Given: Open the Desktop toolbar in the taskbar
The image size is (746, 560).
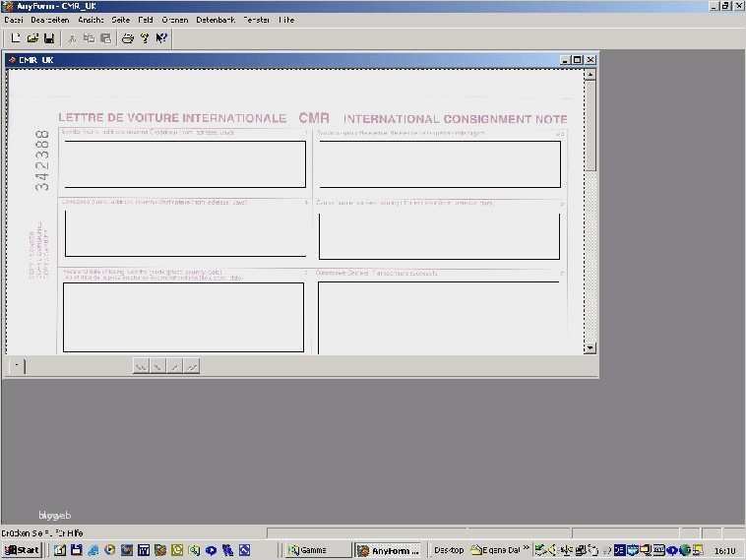Looking at the screenshot, I should [449, 550].
